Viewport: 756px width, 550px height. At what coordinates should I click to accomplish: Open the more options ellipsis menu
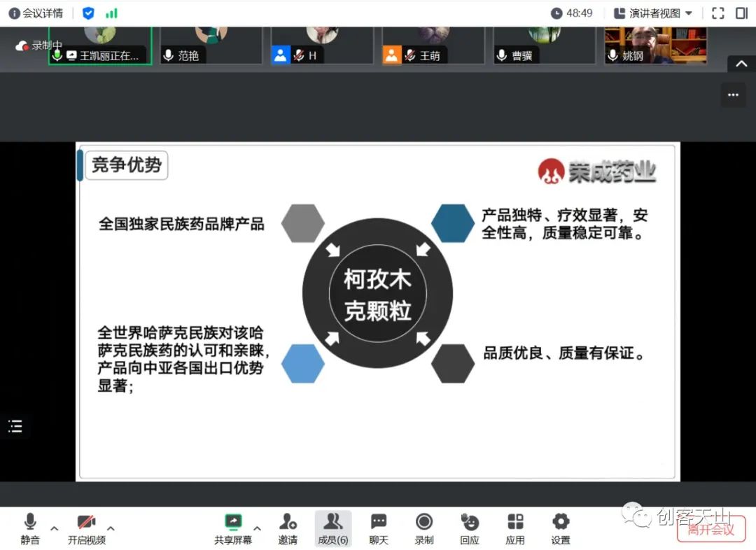pos(733,94)
